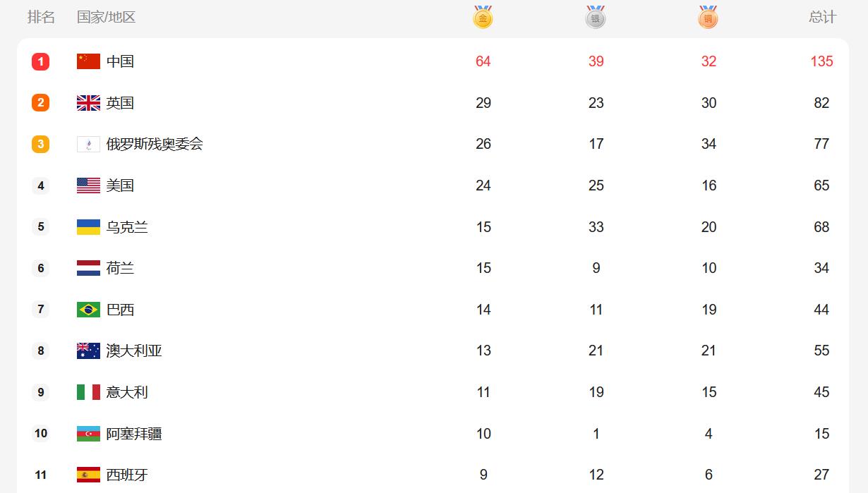Screen dimensions: 868x493
Task: Click the Brazil flag icon
Action: 88,310
